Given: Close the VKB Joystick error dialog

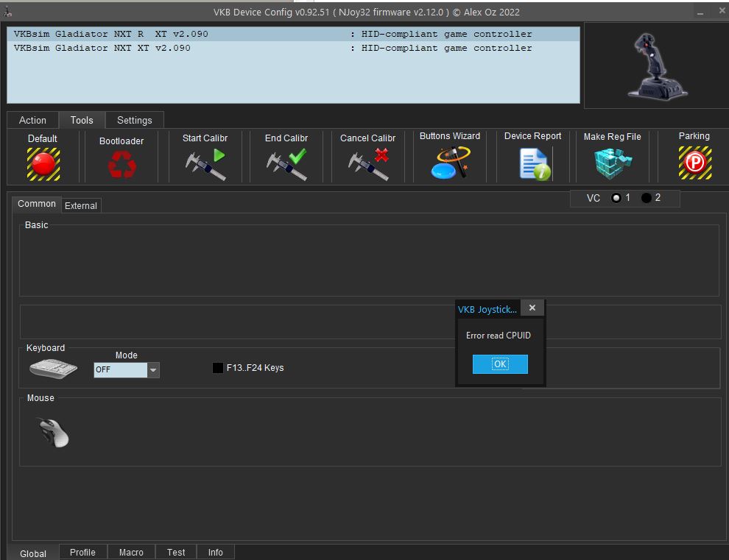Looking at the screenshot, I should click(x=532, y=308).
